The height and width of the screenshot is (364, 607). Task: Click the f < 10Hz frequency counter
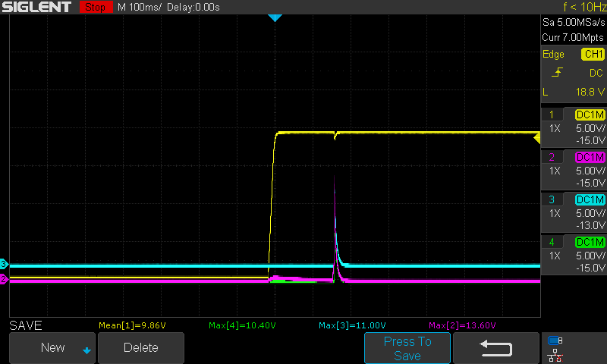584,7
